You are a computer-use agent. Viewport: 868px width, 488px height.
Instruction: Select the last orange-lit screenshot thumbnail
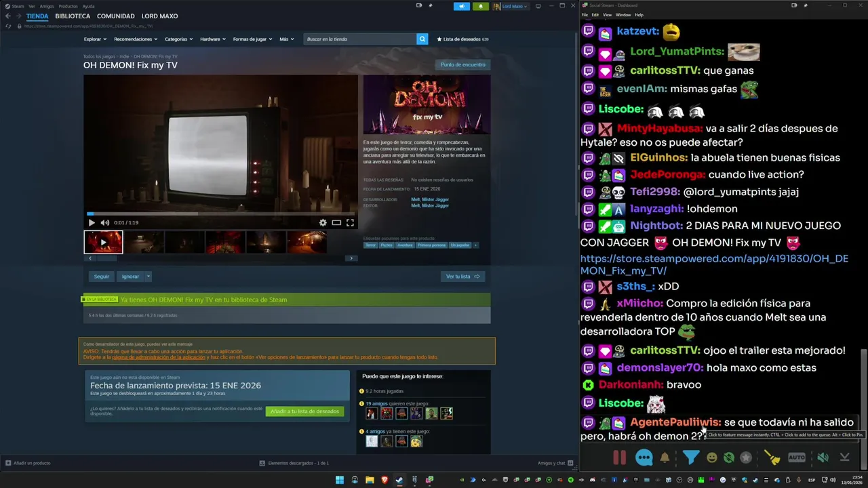[x=307, y=242]
